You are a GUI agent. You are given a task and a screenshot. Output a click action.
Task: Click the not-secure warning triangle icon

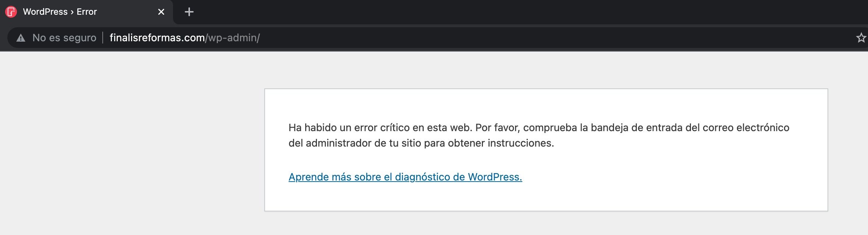pos(21,38)
